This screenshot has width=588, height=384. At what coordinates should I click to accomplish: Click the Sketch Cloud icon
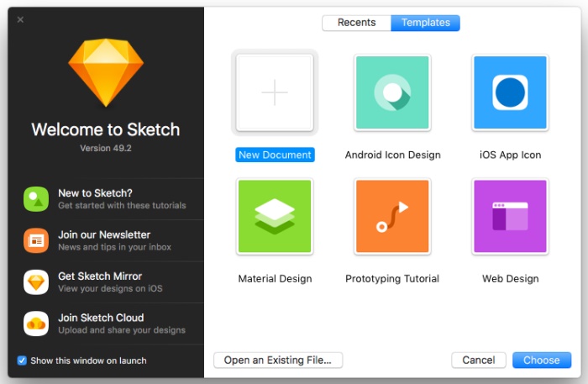tap(36, 324)
